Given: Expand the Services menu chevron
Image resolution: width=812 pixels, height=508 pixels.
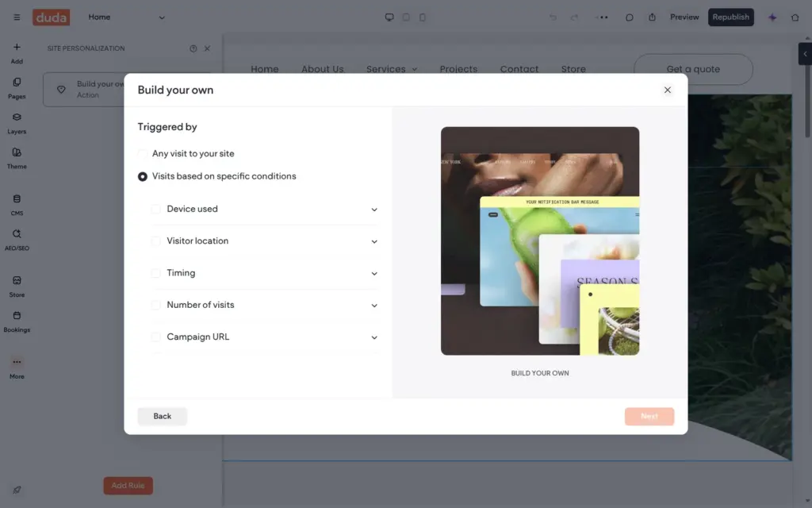Looking at the screenshot, I should tap(415, 70).
